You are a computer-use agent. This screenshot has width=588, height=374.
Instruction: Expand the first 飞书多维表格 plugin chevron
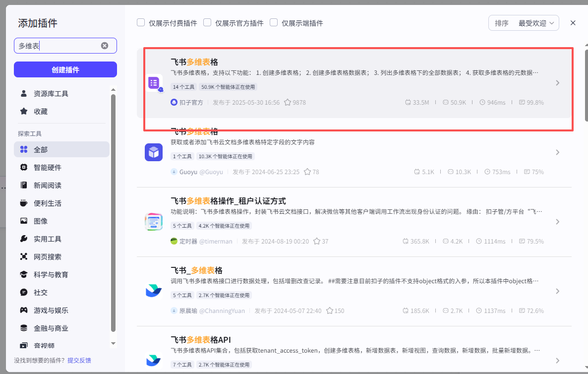click(x=558, y=83)
